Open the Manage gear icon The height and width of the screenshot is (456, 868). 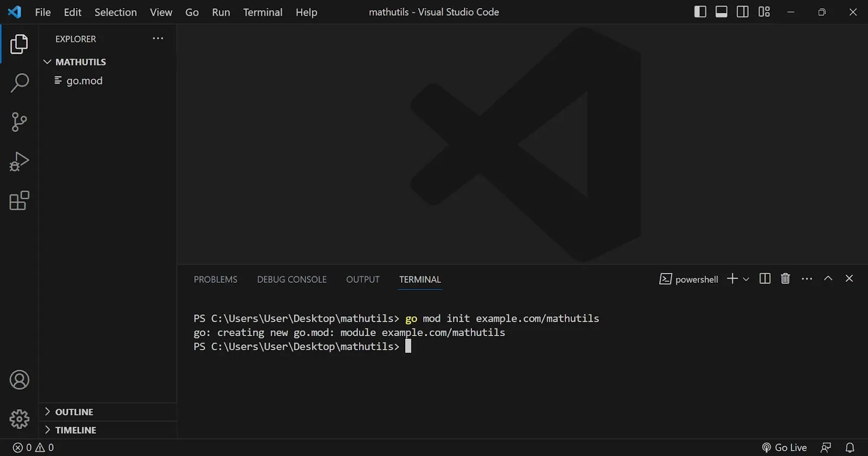pyautogui.click(x=20, y=419)
